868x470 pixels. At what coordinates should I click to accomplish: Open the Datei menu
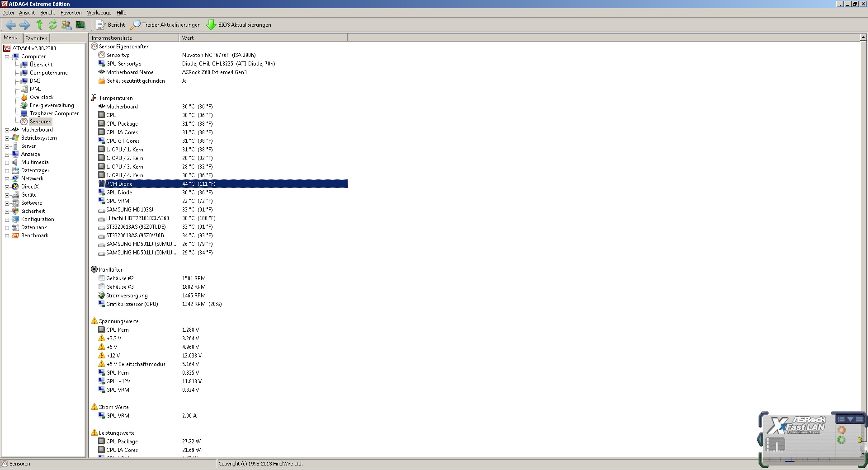(x=8, y=13)
